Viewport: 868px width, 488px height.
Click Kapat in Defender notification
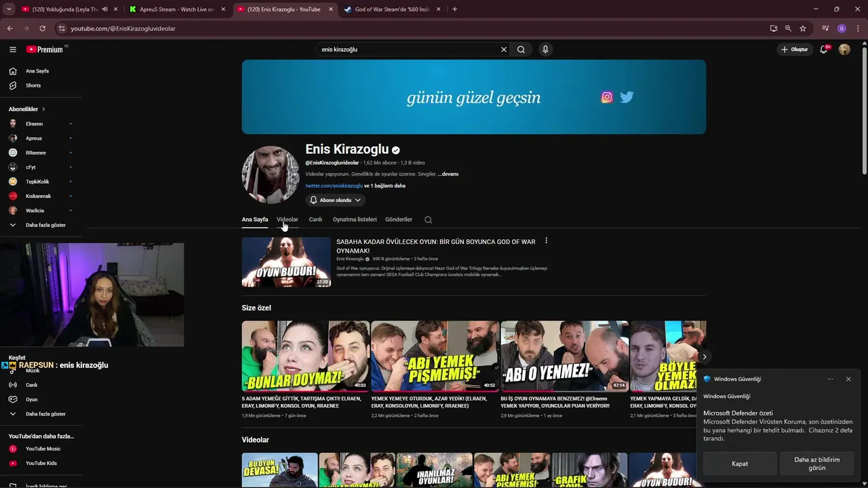(740, 464)
